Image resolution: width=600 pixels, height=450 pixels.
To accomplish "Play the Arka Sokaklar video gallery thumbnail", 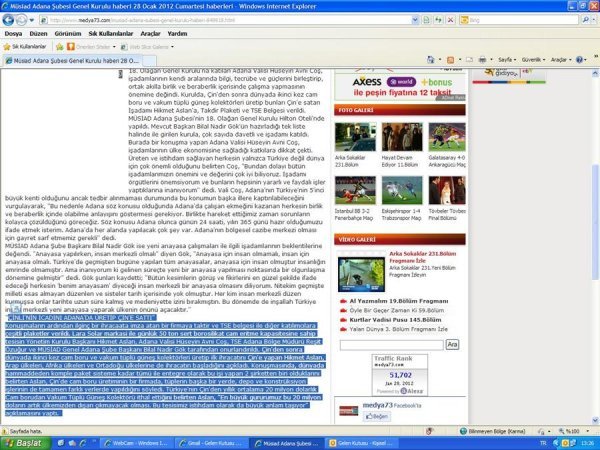I will pos(361,274).
